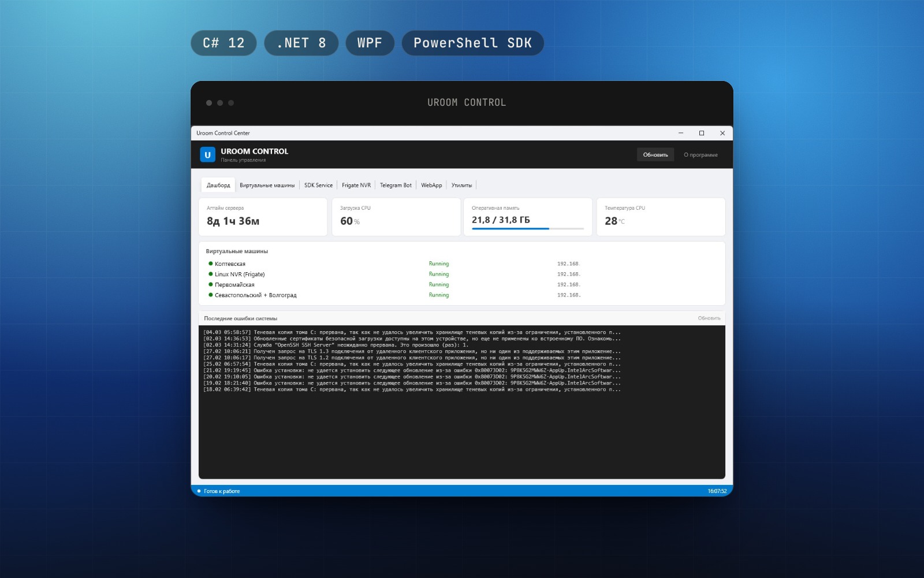Switch to the Виртуальные машины tab
This screenshot has height=578, width=924.
click(x=267, y=185)
